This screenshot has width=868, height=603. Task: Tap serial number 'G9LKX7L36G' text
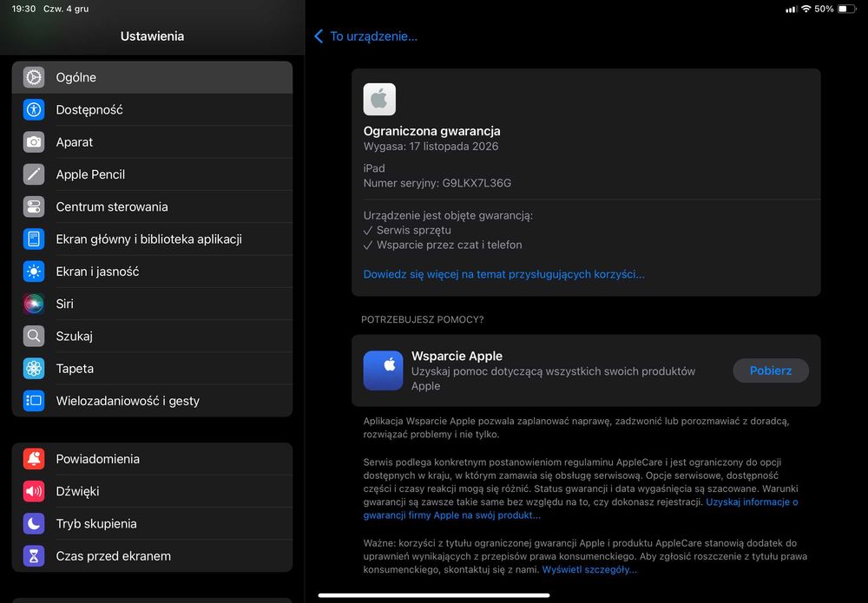point(477,183)
